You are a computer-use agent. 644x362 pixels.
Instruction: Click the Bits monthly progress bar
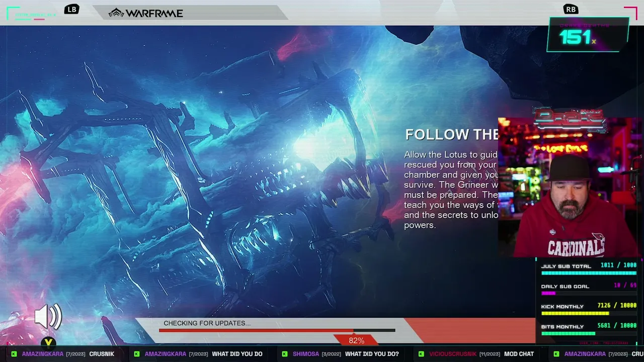pos(589,333)
